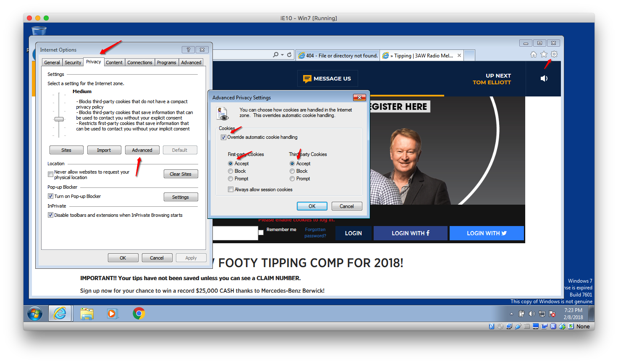Viewport: 618px width, 364px height.
Task: Enable Always allow session cookies
Action: [230, 190]
